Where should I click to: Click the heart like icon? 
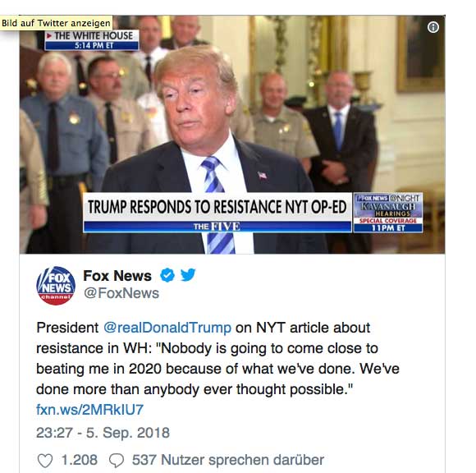45,460
